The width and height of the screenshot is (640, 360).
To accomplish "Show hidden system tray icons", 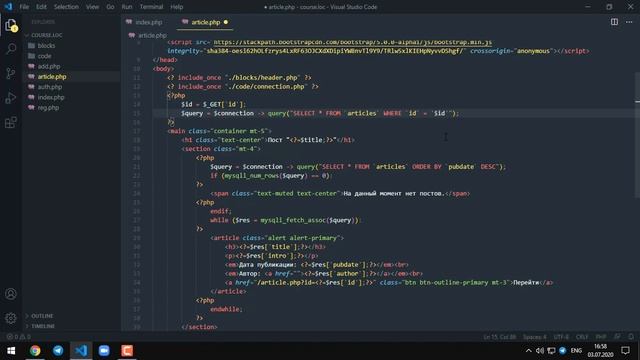I will (x=529, y=351).
